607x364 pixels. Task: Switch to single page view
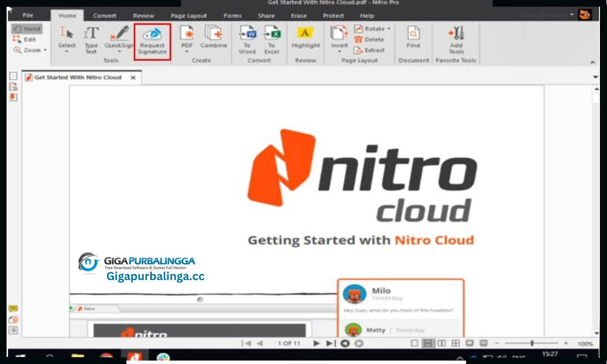click(415, 343)
